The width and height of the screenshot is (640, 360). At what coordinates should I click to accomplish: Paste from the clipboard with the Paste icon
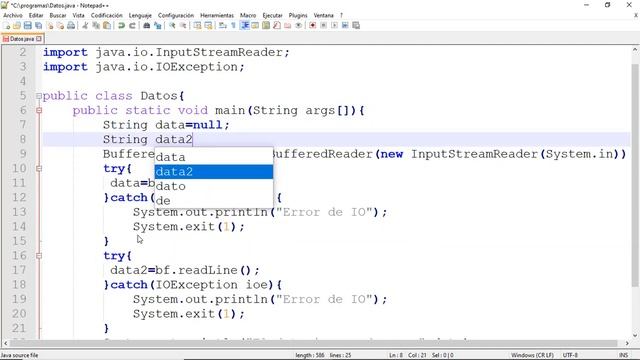pyautogui.click(x=107, y=25)
